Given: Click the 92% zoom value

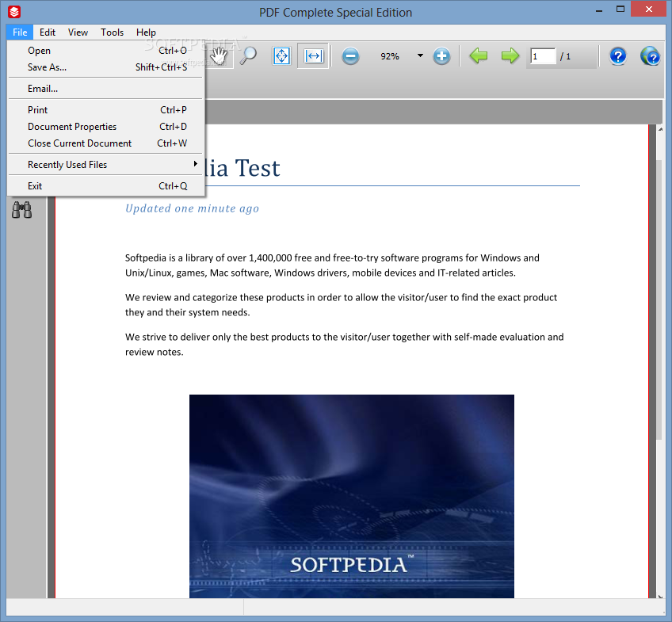Looking at the screenshot, I should point(390,56).
